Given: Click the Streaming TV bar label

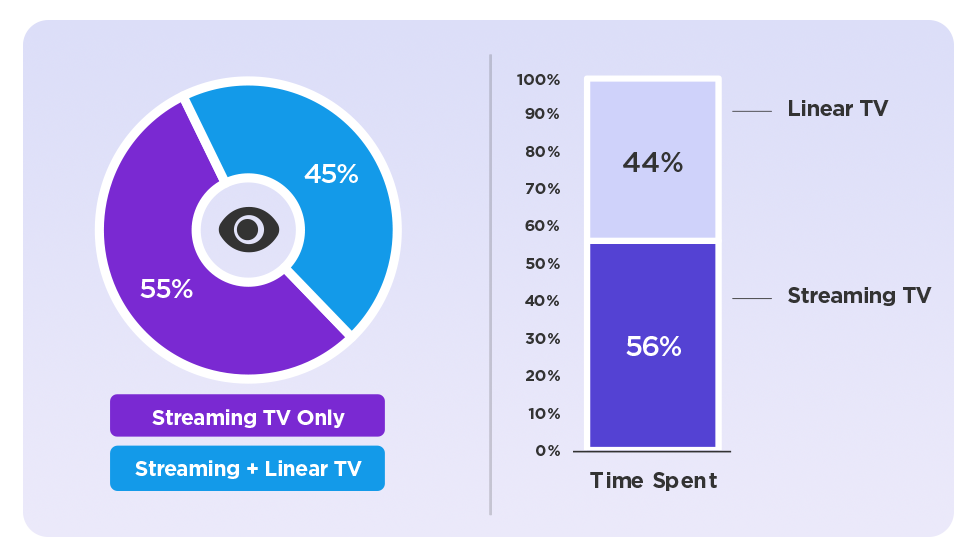Looking at the screenshot, I should point(859,296).
